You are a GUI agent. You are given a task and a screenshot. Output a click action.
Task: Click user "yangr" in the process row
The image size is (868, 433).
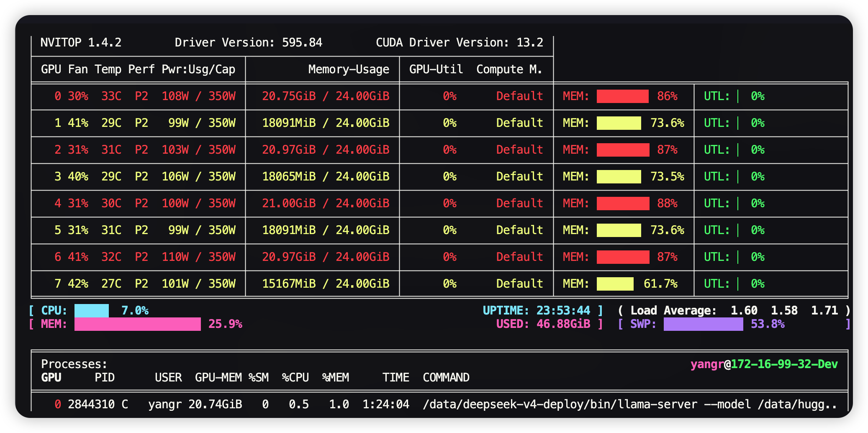(165, 404)
